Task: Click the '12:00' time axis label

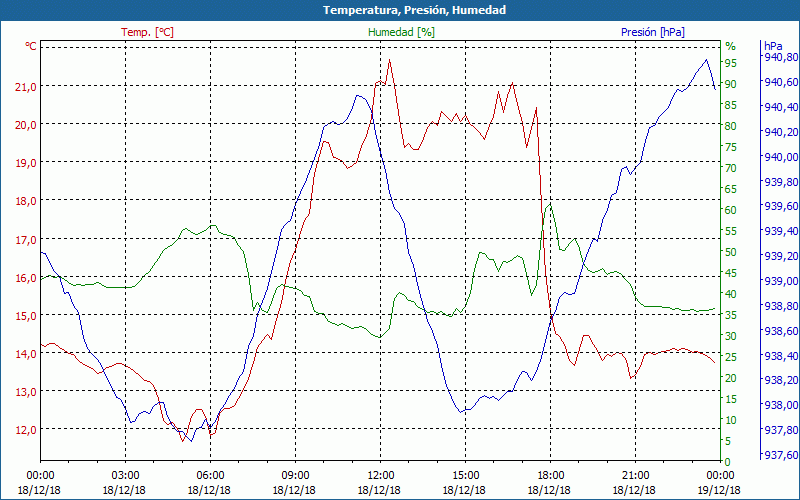Action: [x=380, y=476]
